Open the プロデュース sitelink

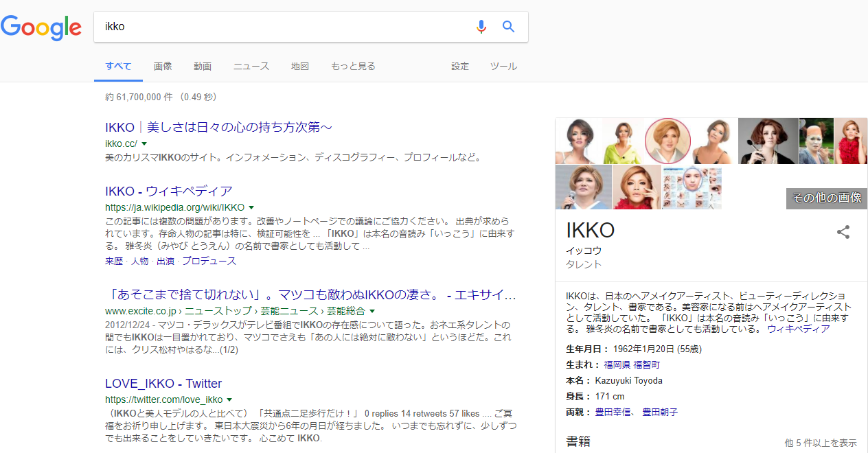(209, 262)
